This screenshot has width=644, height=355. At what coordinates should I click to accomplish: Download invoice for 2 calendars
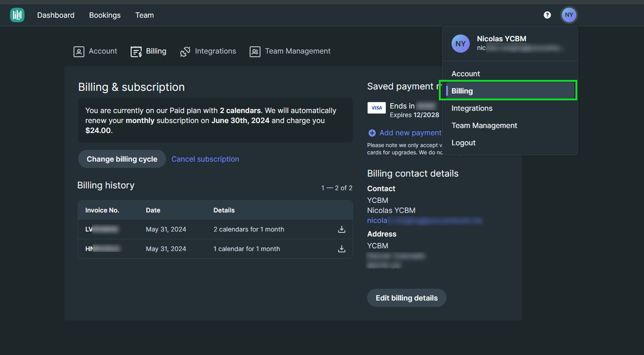click(x=342, y=229)
